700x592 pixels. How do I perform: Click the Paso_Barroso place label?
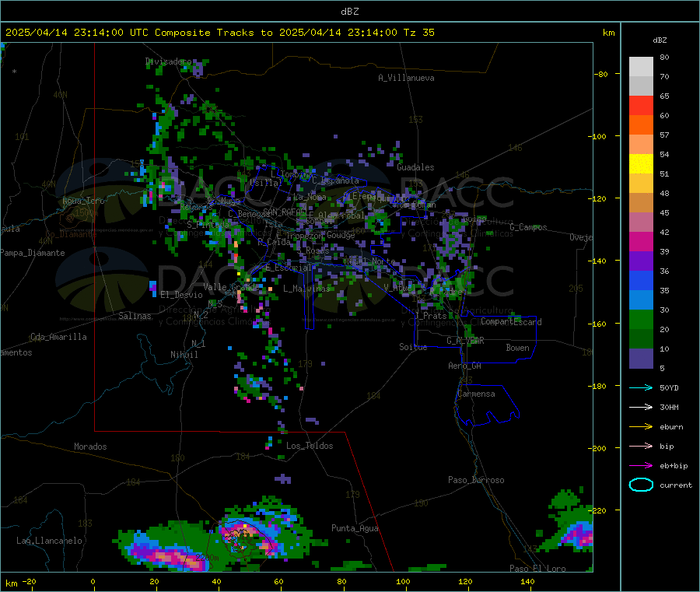[476, 480]
